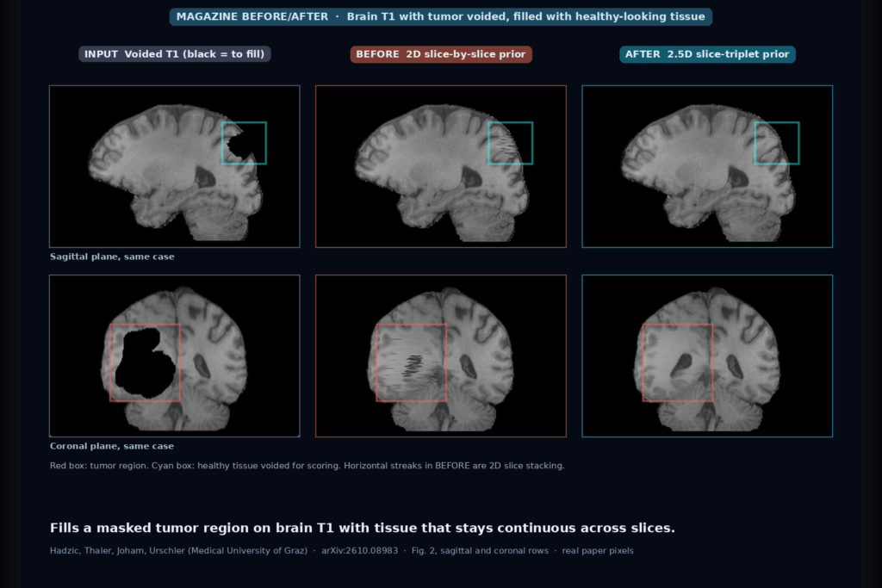The width and height of the screenshot is (882, 588).
Task: Open the coronal BEFORE streaked fill image
Action: [441, 356]
